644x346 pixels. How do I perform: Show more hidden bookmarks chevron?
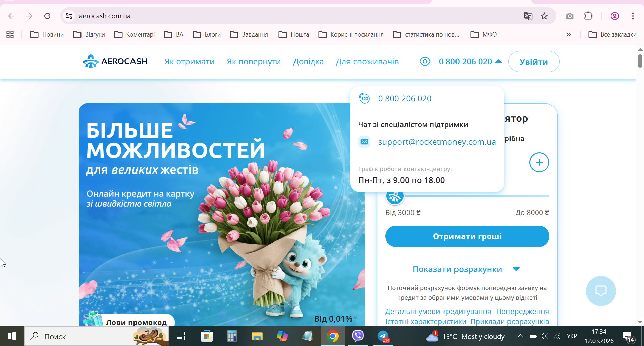(568, 34)
